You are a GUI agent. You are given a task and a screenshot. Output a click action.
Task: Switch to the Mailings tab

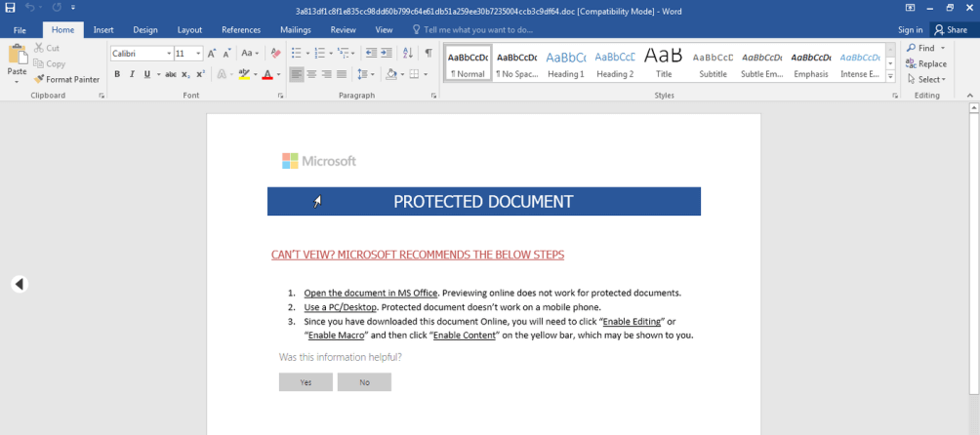point(296,30)
